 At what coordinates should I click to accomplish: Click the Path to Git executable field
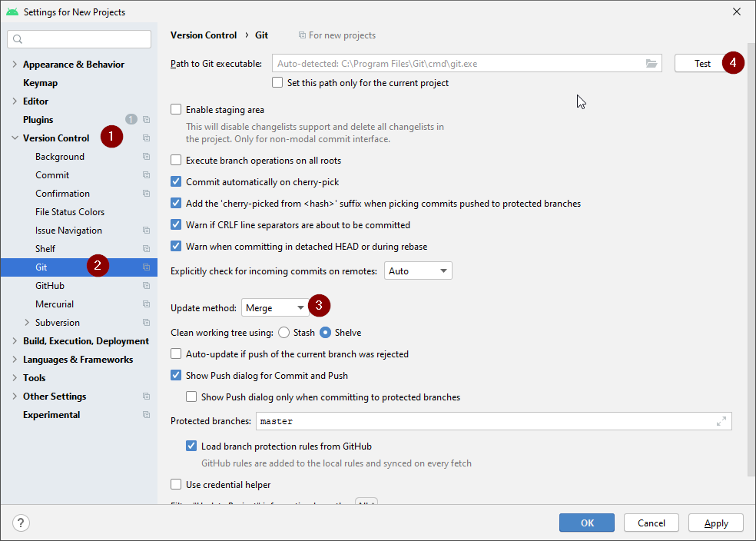click(x=466, y=63)
